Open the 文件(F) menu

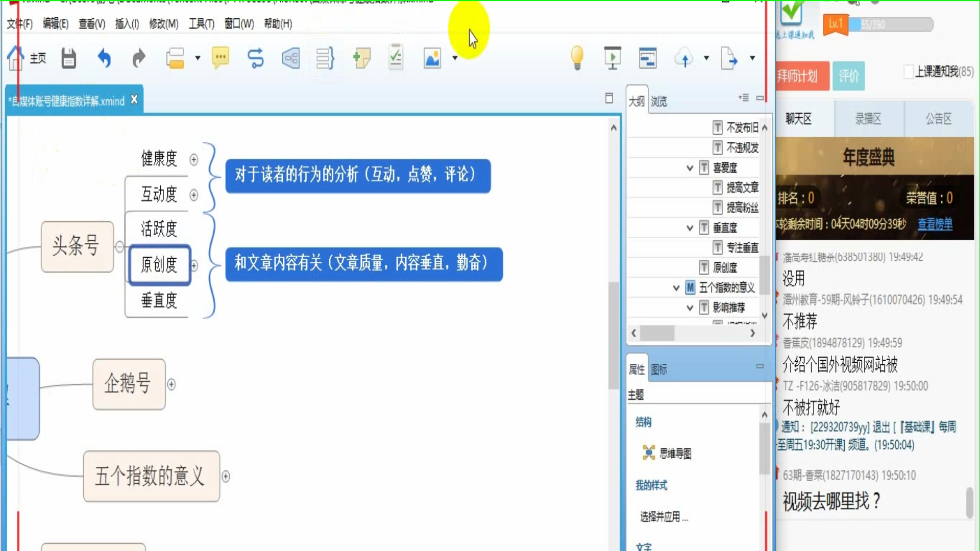point(19,23)
